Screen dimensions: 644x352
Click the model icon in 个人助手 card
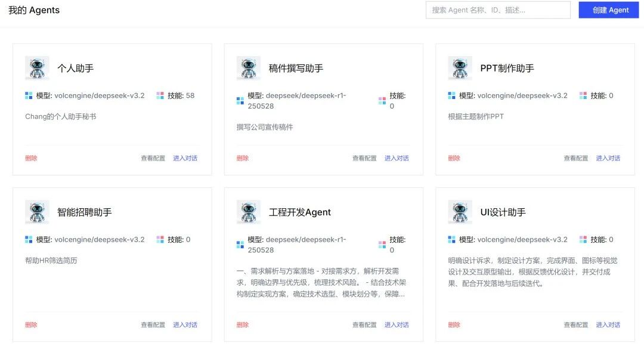tap(29, 95)
